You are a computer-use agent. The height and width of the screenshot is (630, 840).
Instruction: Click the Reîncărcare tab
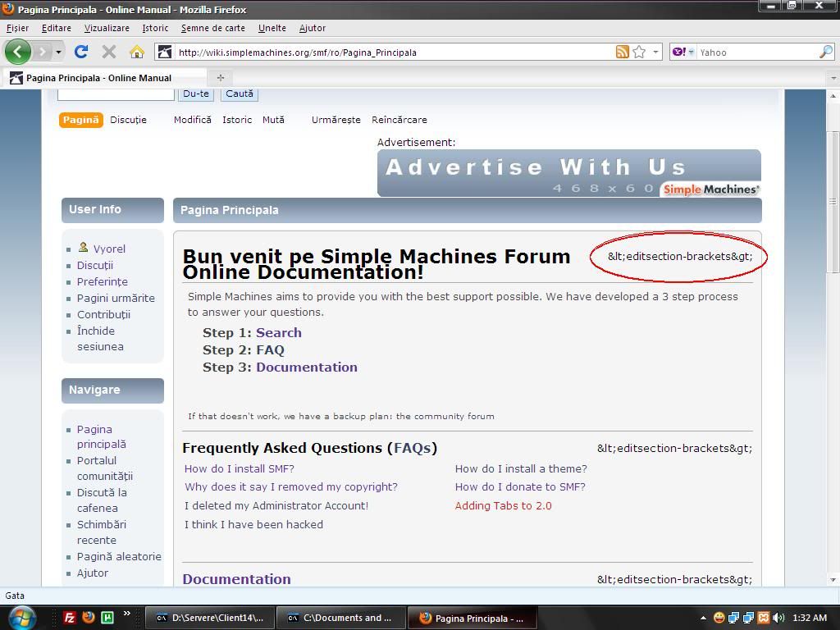399,120
